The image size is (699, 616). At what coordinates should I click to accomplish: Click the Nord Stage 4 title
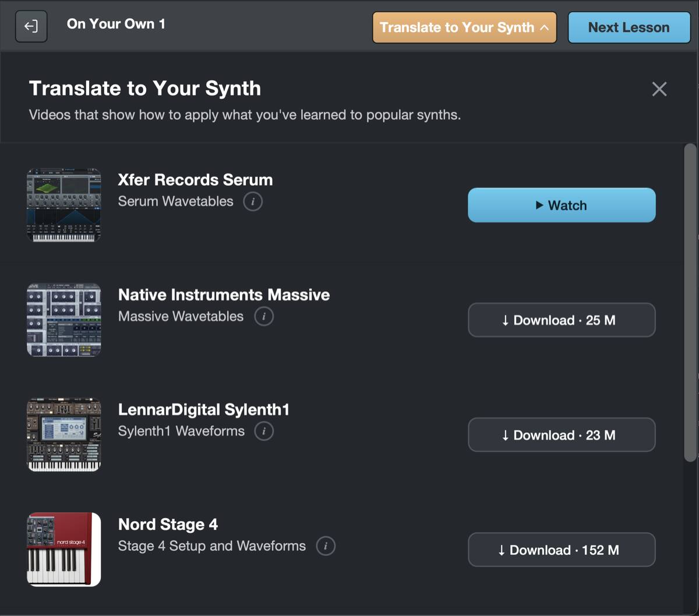pos(168,525)
